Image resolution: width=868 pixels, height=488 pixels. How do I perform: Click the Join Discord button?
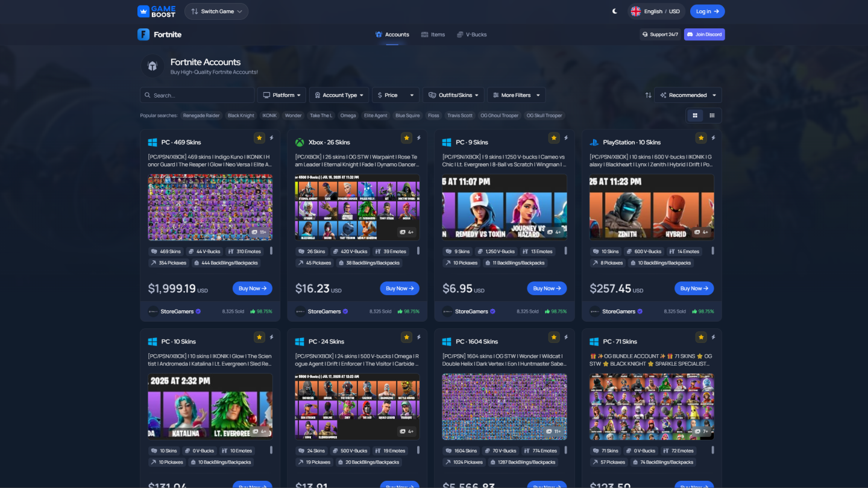(x=704, y=34)
